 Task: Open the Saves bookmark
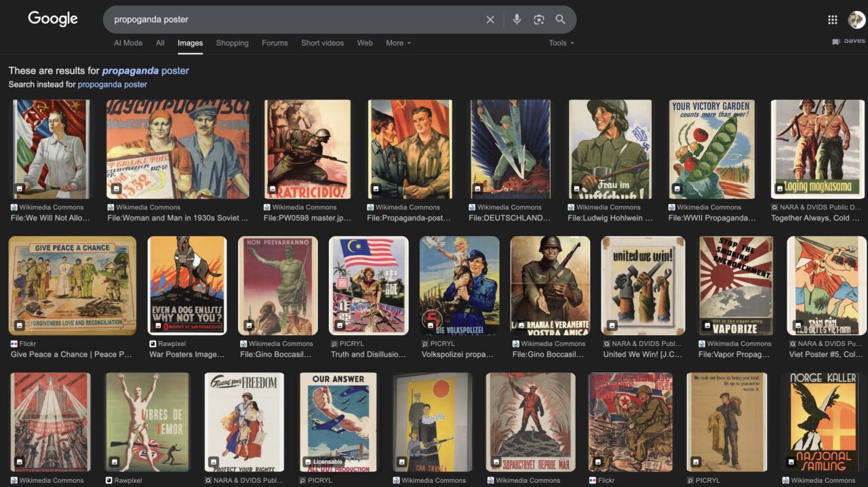coord(848,41)
